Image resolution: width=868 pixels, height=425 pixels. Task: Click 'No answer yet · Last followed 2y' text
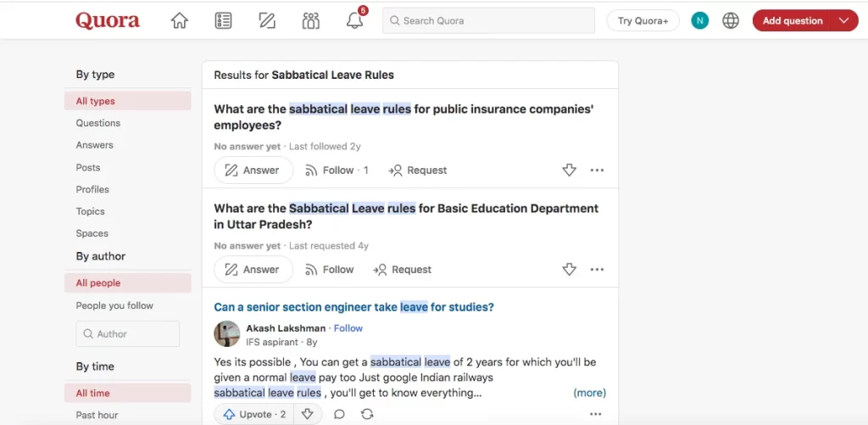(287, 147)
